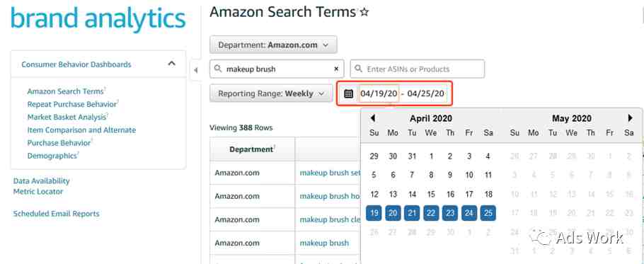The width and height of the screenshot is (644, 264).
Task: Click Data Availability link
Action: (x=42, y=181)
